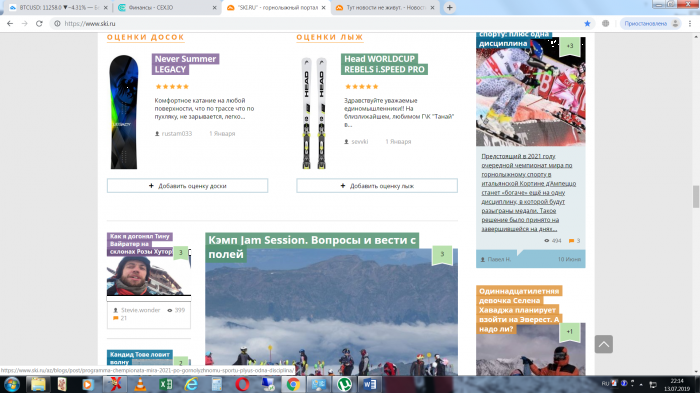The image size is (700, 393).
Task: Open Excel from the taskbar
Action: 166,384
